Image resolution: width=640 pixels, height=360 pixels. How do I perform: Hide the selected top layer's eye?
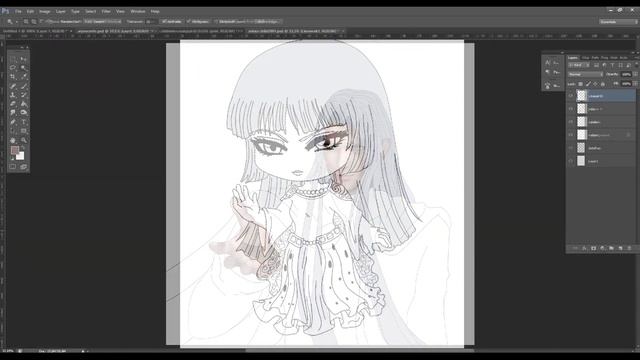(x=571, y=96)
